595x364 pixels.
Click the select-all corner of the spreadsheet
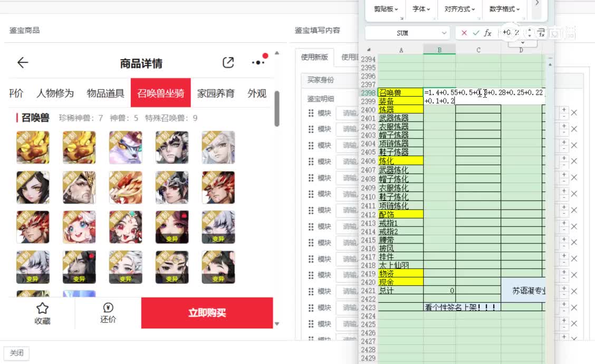[x=369, y=50]
